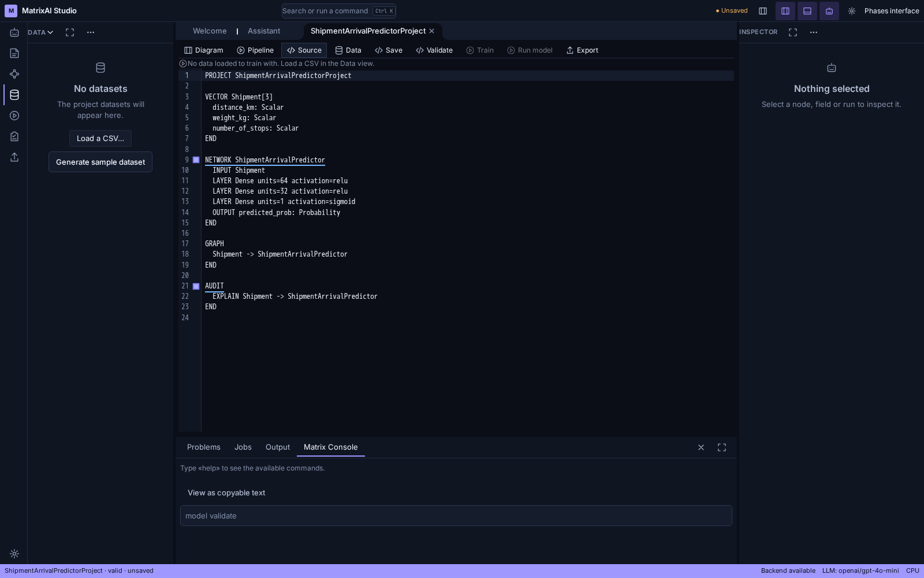Select the Matrix Console tab

[331, 447]
